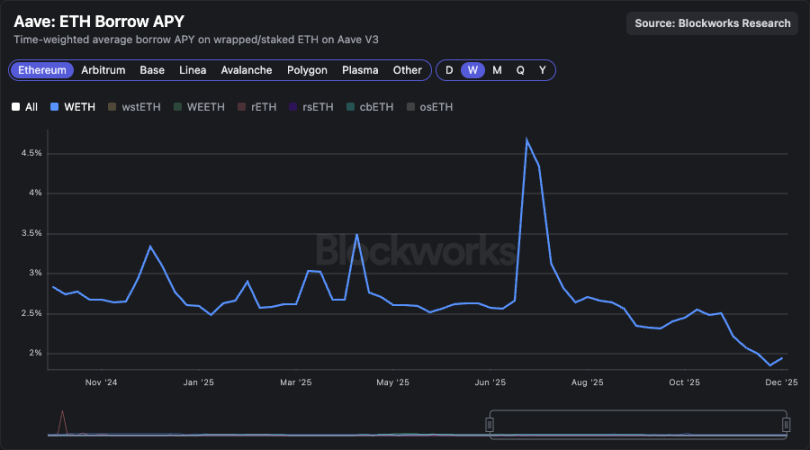
Task: Toggle the All legend checkbox
Action: [25, 106]
